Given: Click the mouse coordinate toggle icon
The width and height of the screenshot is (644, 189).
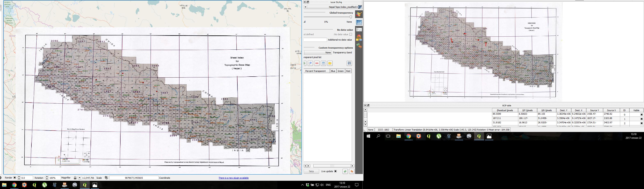Looking at the screenshot, I should pos(106,178).
